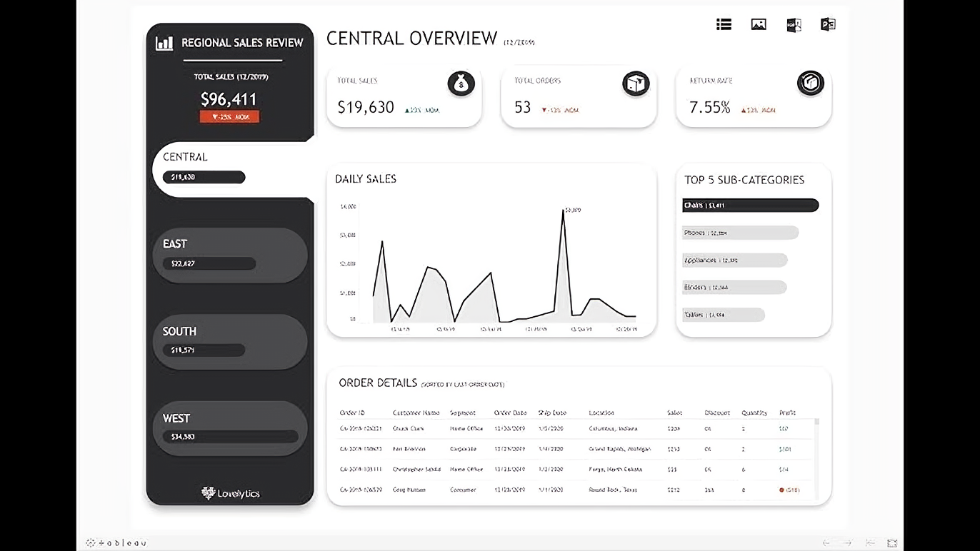The height and width of the screenshot is (551, 980).
Task: Click the money bag icon in Total Sales
Action: tap(461, 84)
